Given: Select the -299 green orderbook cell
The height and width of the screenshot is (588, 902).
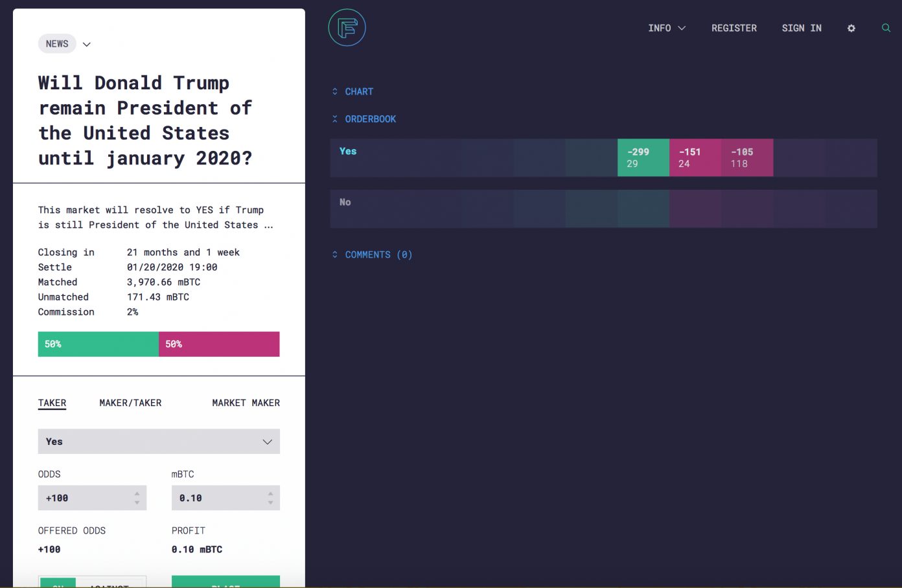Looking at the screenshot, I should pos(643,157).
